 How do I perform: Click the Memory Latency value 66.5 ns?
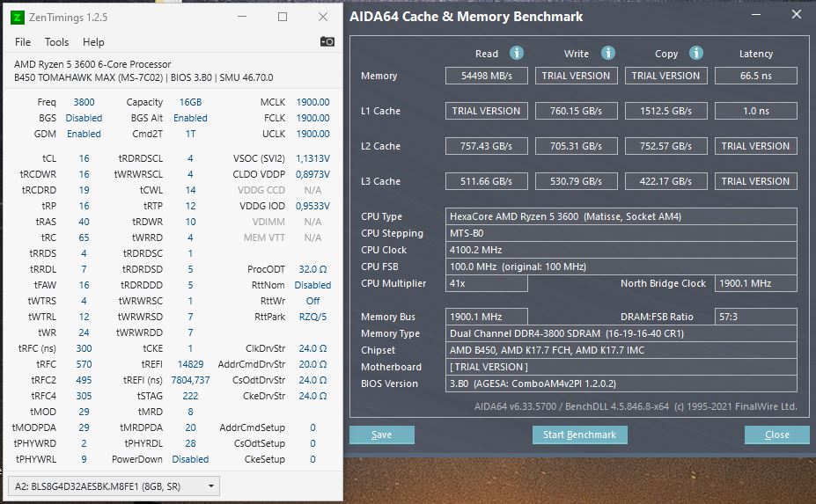[755, 76]
